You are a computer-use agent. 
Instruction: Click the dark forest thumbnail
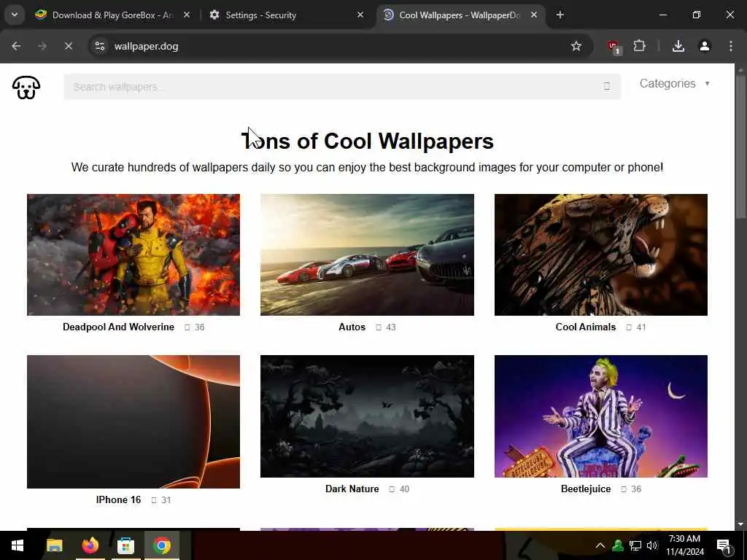367,416
